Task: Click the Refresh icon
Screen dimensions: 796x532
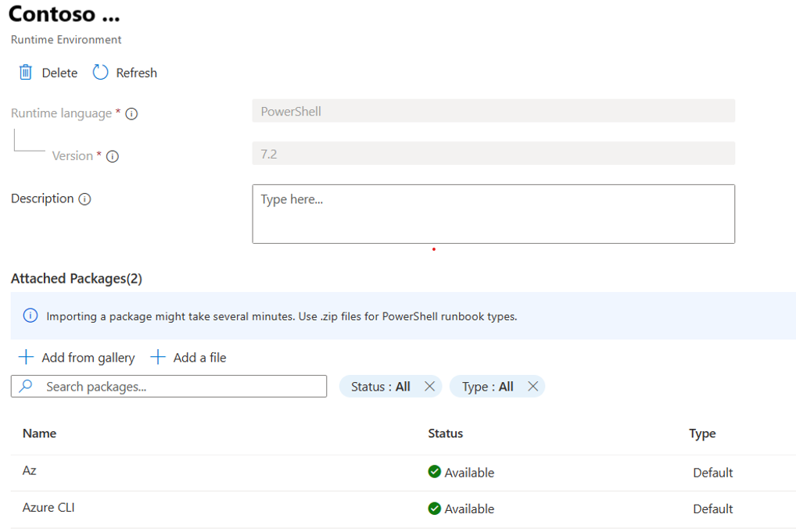Action: pos(100,72)
